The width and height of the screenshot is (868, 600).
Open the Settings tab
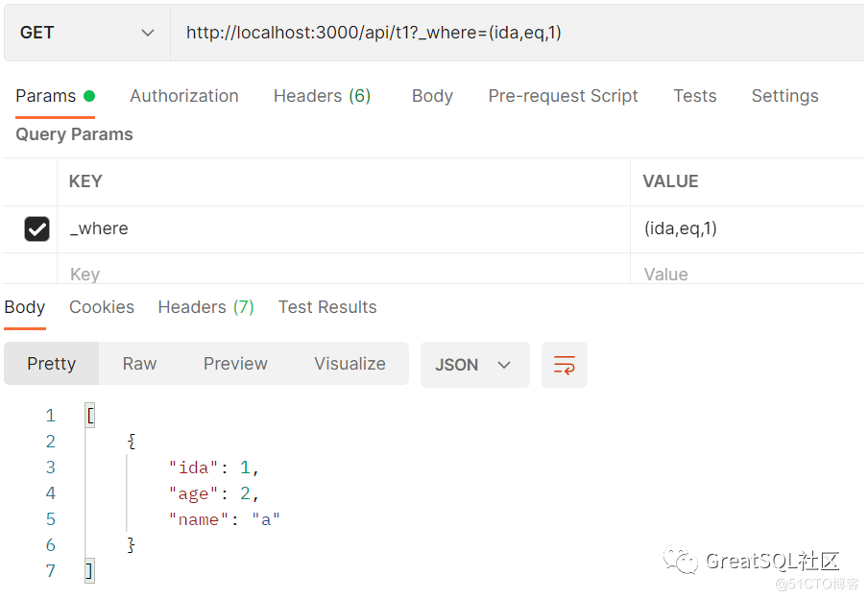(x=784, y=96)
